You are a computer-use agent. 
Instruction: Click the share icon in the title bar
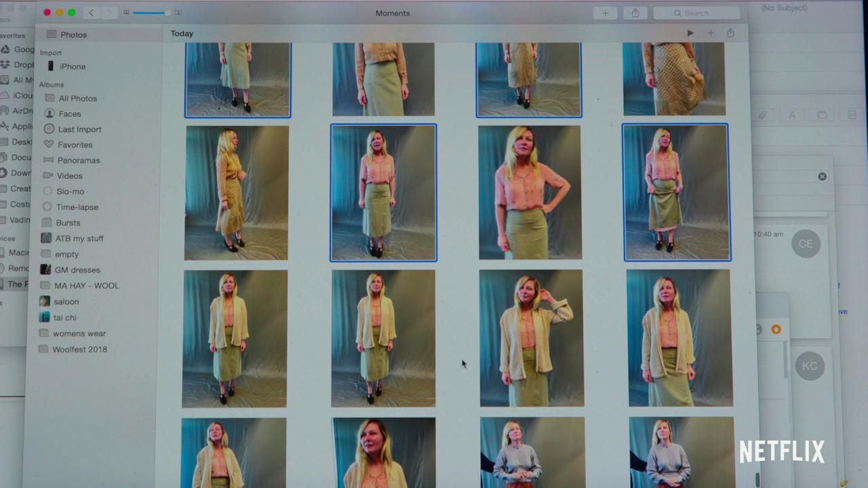click(635, 13)
